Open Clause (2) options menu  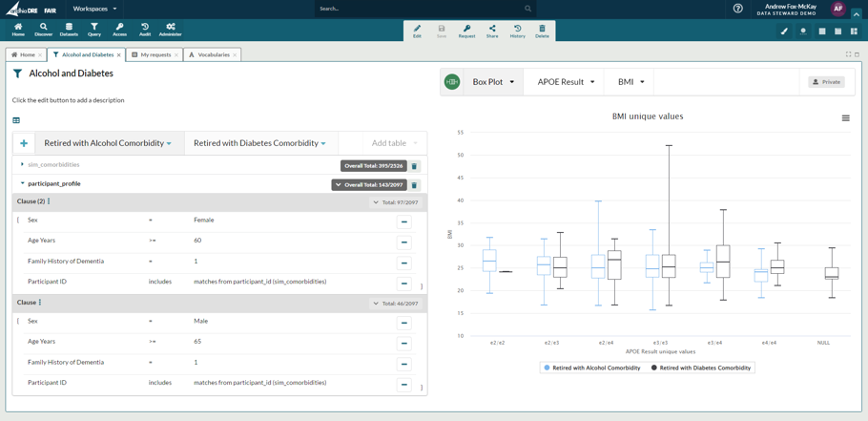coord(49,201)
